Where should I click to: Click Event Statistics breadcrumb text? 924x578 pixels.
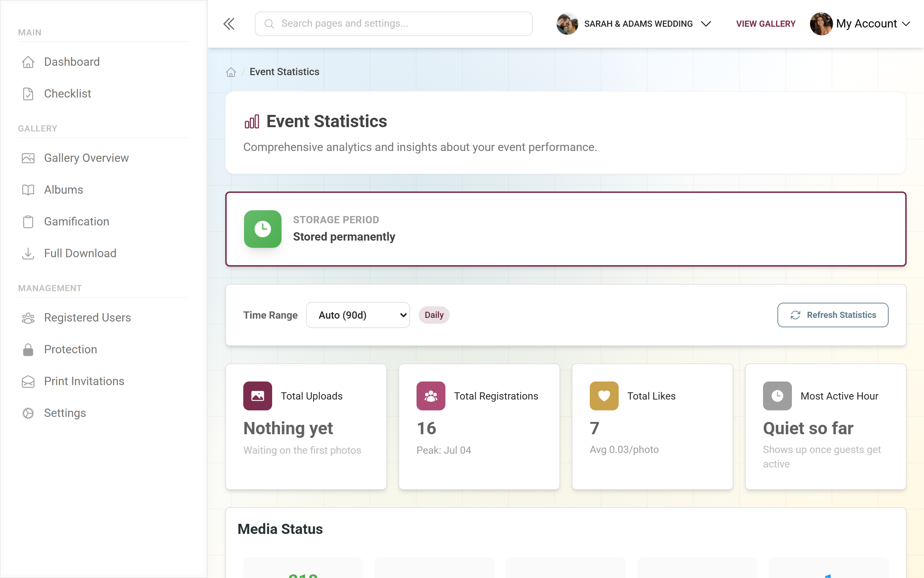(x=284, y=72)
